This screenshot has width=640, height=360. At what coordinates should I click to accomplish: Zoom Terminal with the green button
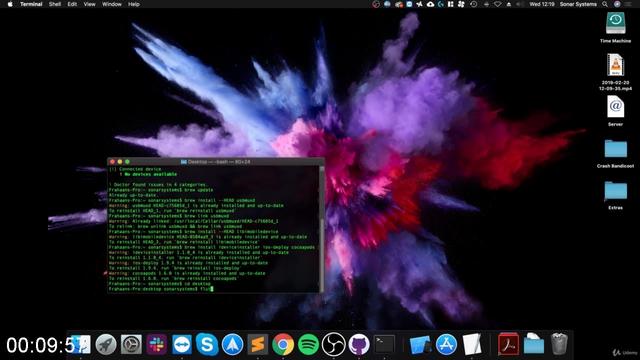(127, 162)
